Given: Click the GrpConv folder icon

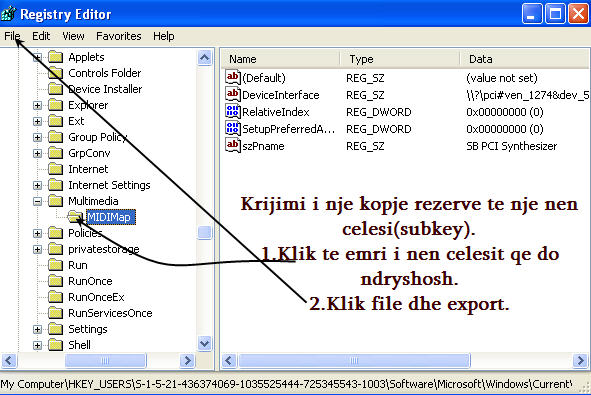Looking at the screenshot, I should (55, 153).
